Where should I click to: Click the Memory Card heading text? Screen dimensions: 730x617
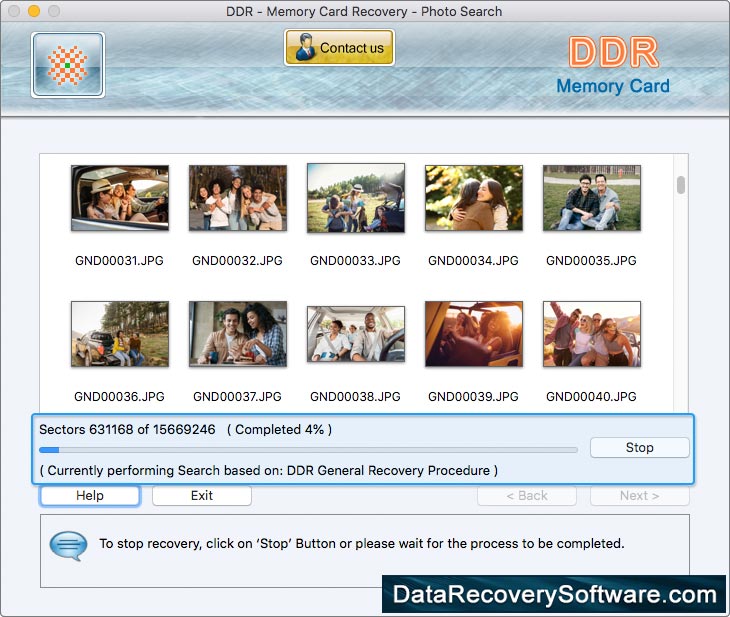click(x=613, y=86)
